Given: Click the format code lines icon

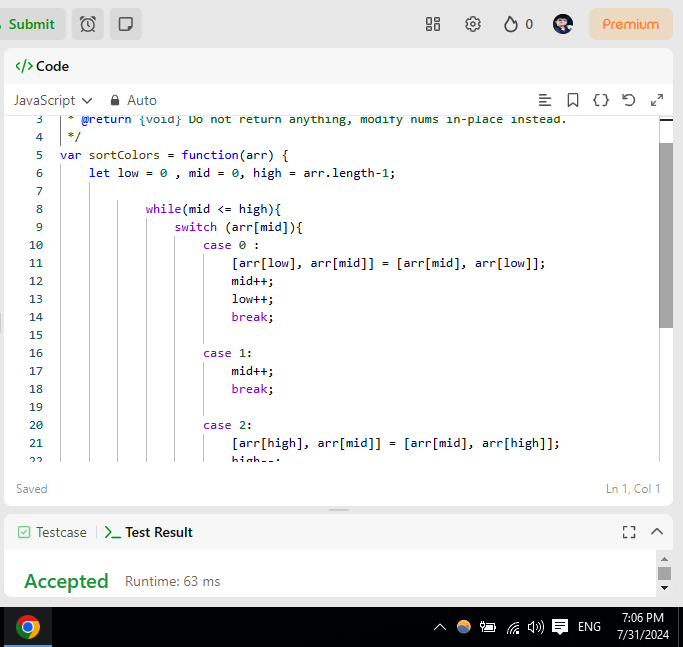Looking at the screenshot, I should (544, 100).
